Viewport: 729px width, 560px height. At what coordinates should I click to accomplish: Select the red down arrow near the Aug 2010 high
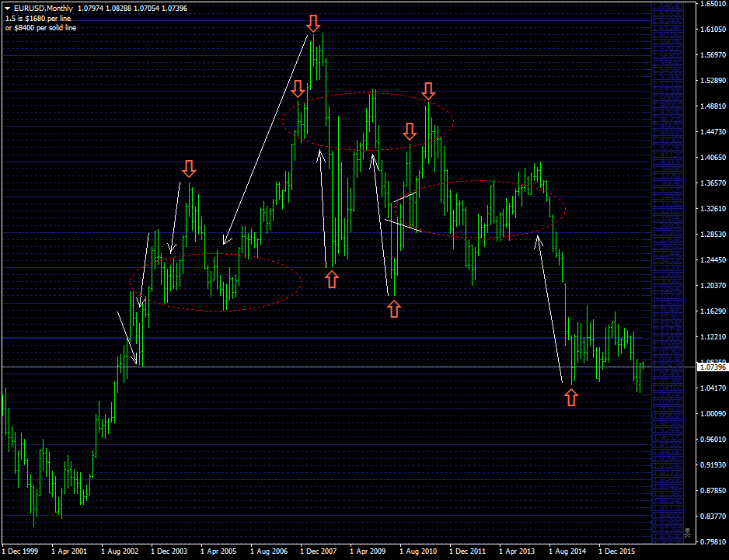429,92
